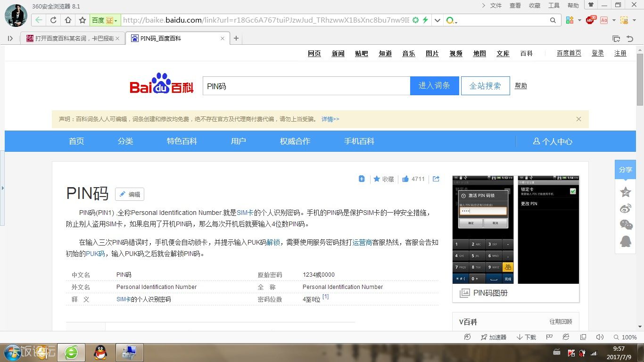The height and width of the screenshot is (362, 644).
Task: Open the 工具 menu
Action: click(554, 5)
